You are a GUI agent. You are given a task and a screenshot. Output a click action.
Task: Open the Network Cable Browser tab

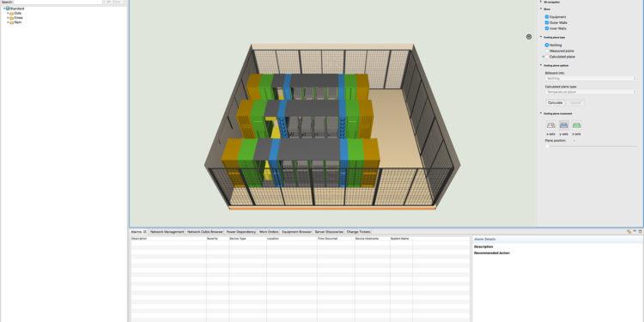(205, 232)
